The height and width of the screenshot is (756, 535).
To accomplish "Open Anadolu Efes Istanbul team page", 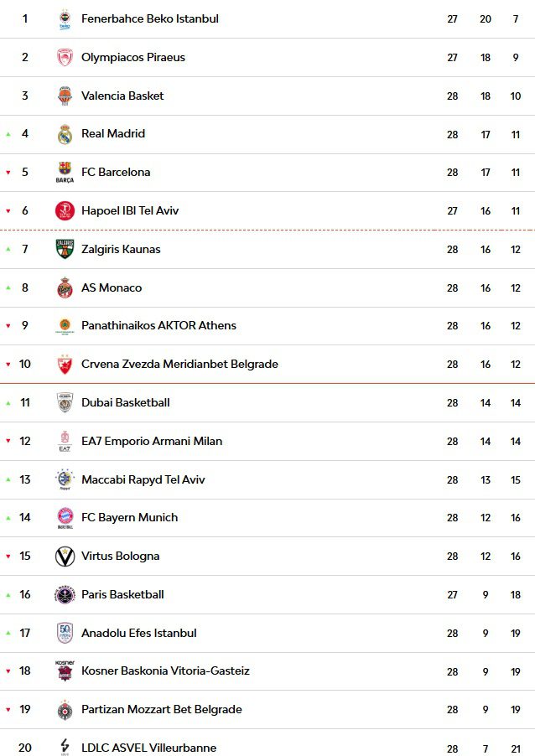I will (139, 633).
